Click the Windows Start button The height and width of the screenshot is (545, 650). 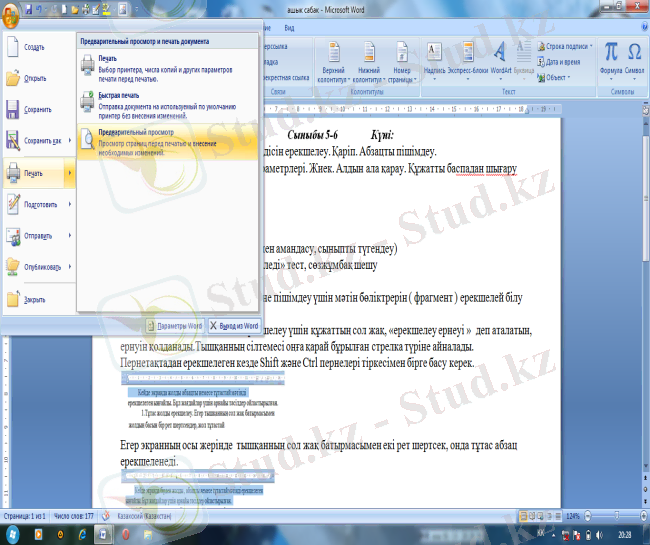click(x=12, y=535)
